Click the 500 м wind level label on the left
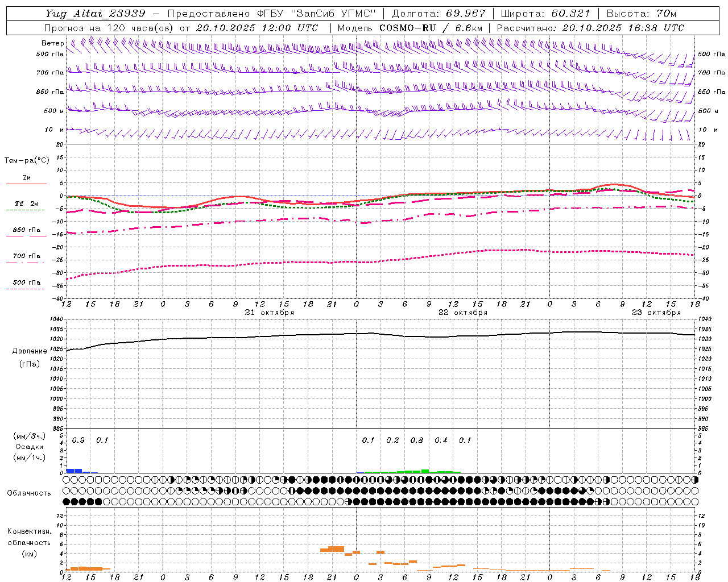Viewport: 728px width, 582px height. point(54,111)
